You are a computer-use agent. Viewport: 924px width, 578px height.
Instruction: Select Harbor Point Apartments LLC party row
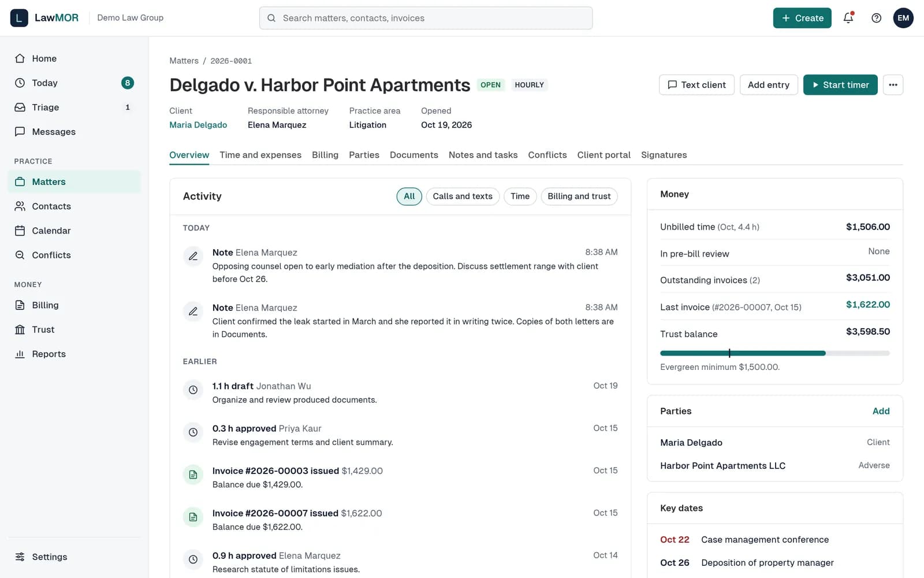point(775,466)
